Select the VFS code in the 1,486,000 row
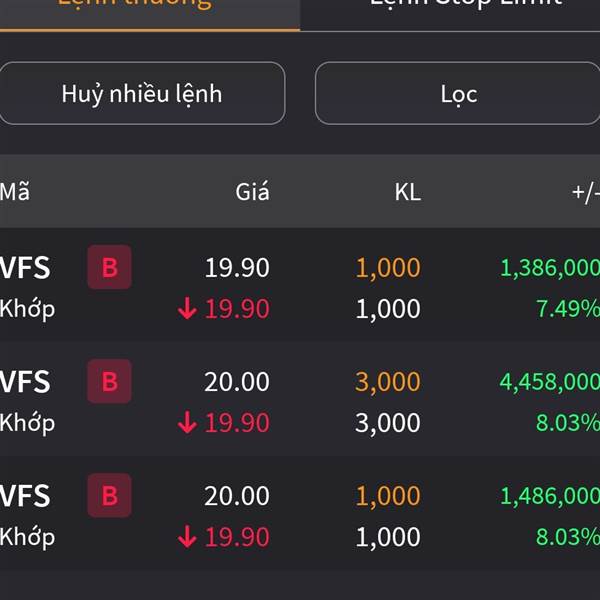Viewport: 600px width, 600px height. [25, 496]
